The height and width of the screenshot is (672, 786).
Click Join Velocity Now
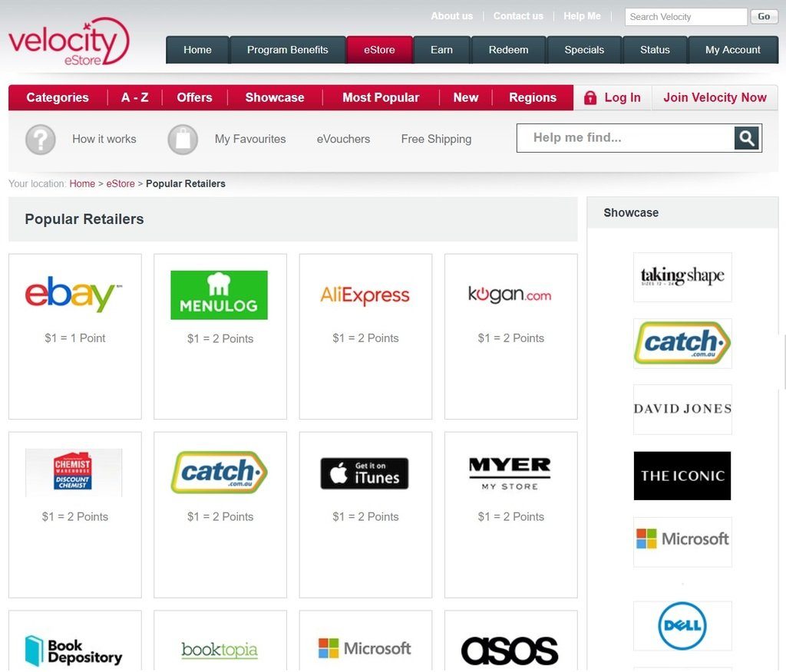click(715, 97)
